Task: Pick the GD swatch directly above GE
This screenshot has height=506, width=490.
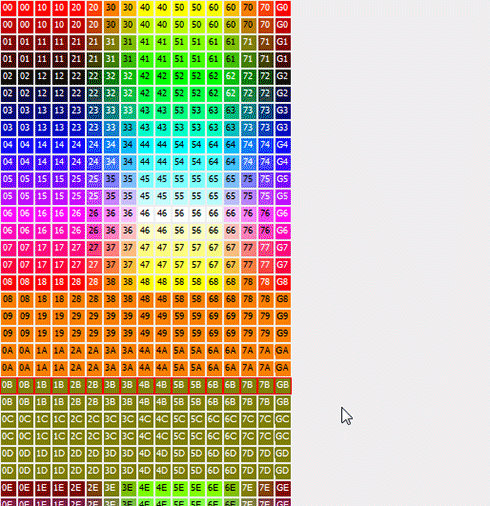Action: 282,471
